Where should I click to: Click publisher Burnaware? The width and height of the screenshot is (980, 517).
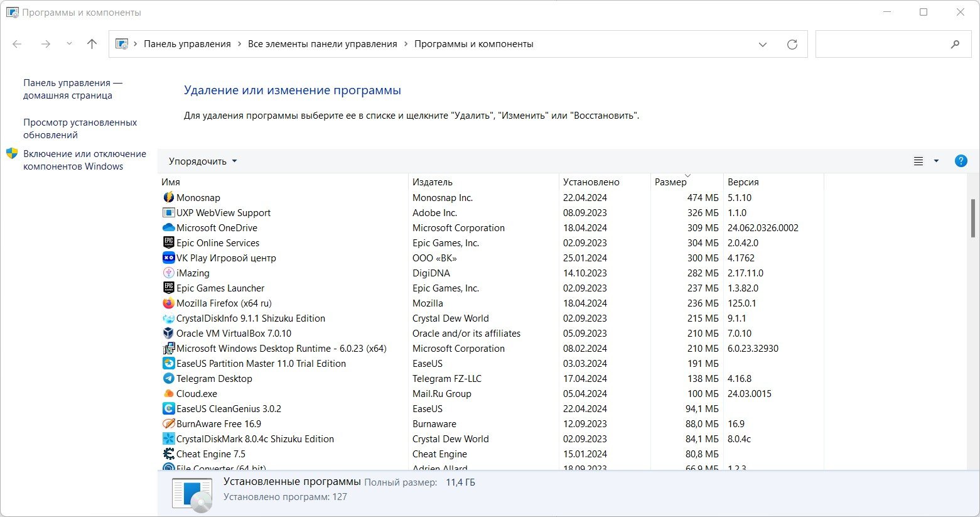click(x=434, y=423)
